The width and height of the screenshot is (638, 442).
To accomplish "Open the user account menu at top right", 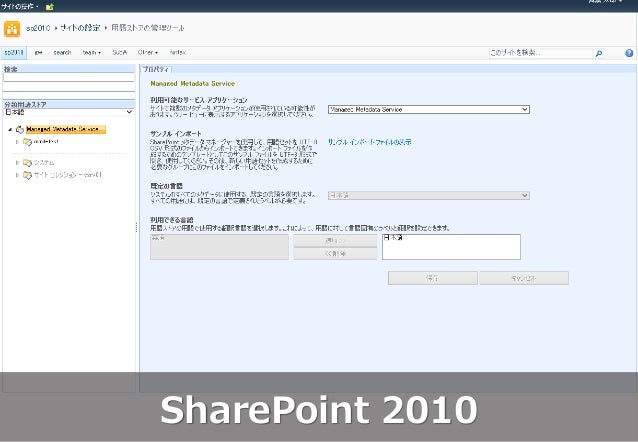I will (605, 2).
